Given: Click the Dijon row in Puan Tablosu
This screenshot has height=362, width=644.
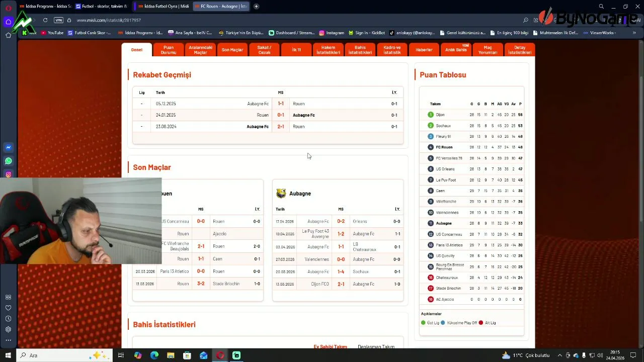Looking at the screenshot, I should (471, 115).
